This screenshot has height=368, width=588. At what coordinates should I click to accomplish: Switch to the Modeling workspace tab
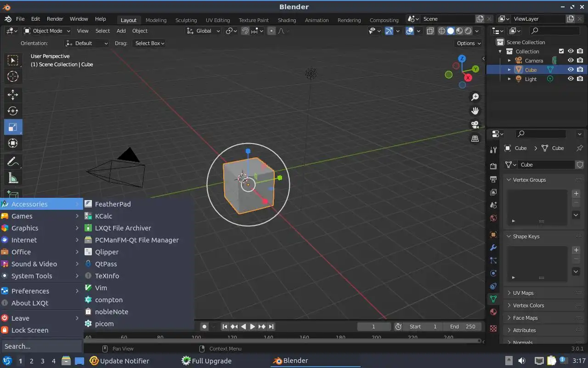pyautogui.click(x=156, y=20)
